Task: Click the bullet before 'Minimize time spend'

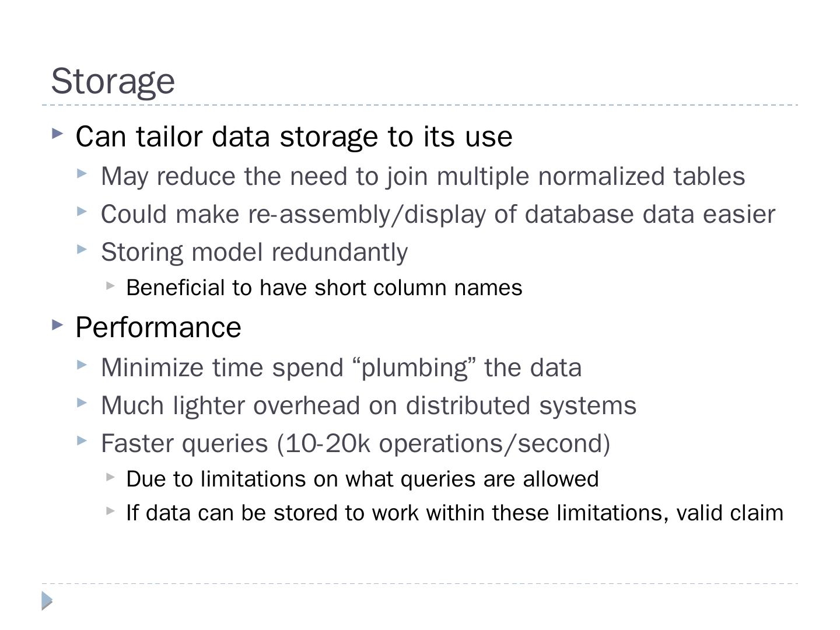Action: 82,365
